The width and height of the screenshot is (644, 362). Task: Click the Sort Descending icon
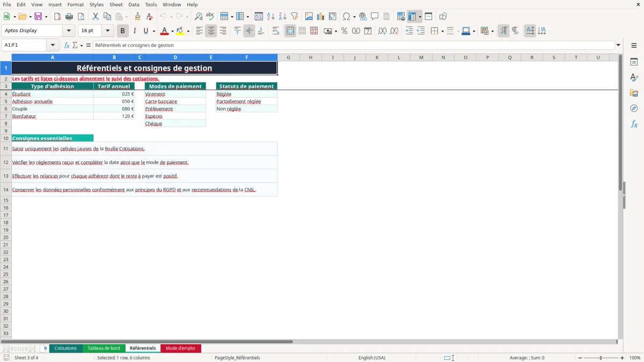[283, 17]
